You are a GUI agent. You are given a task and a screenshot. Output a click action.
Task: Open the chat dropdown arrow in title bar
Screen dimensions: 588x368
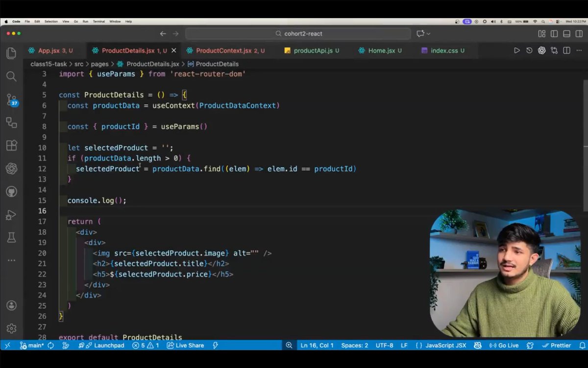[429, 34]
